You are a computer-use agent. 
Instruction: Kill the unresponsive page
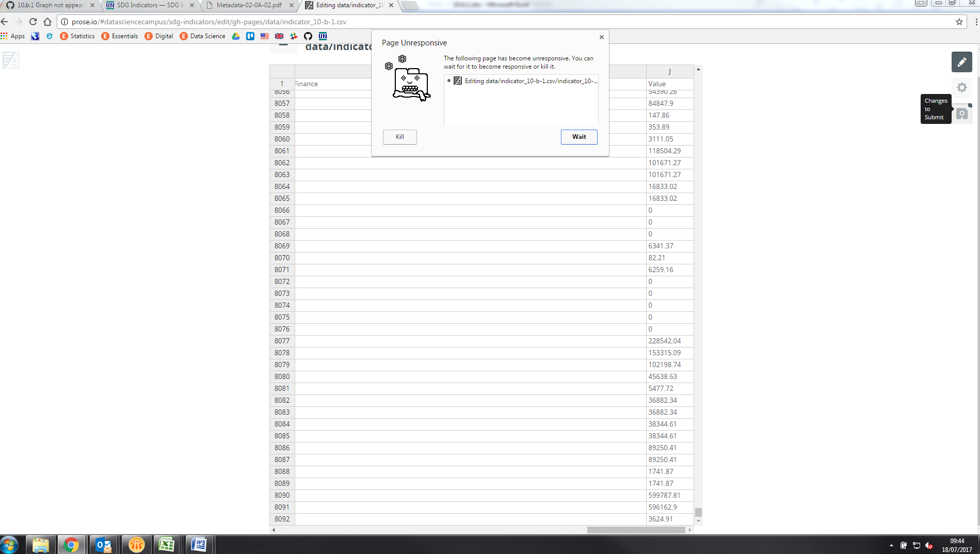click(x=399, y=137)
